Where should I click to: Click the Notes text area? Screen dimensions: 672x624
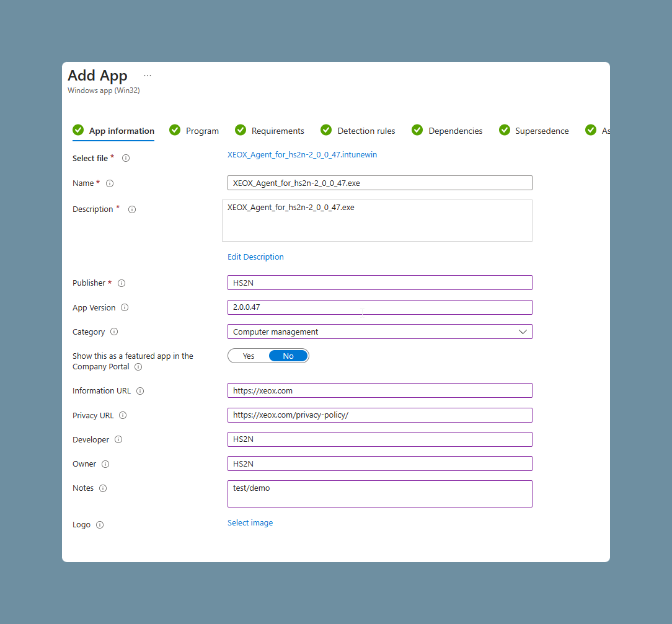pos(380,494)
